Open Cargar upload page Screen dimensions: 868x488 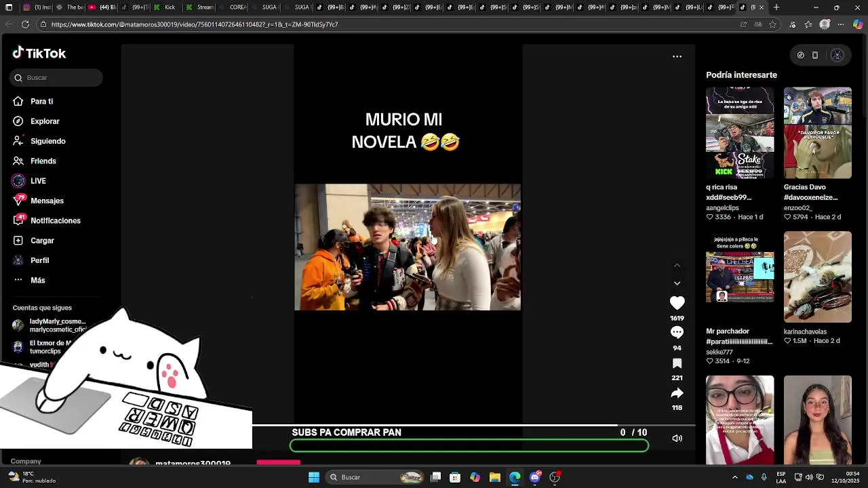coord(42,241)
